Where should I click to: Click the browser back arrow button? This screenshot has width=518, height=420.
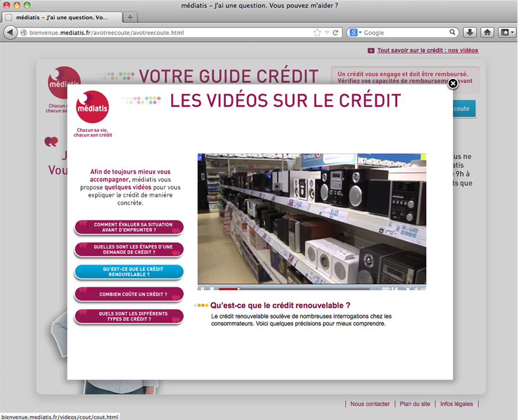10,33
